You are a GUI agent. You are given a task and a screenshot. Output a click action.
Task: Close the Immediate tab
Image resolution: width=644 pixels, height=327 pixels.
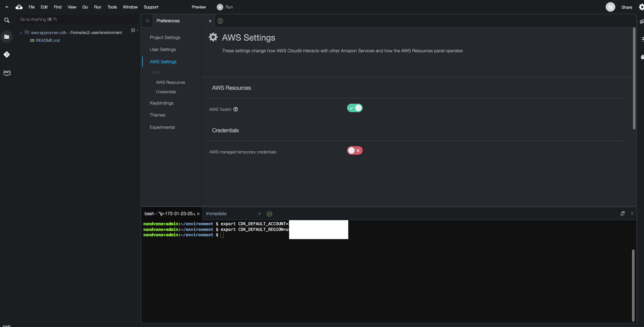[x=260, y=214]
